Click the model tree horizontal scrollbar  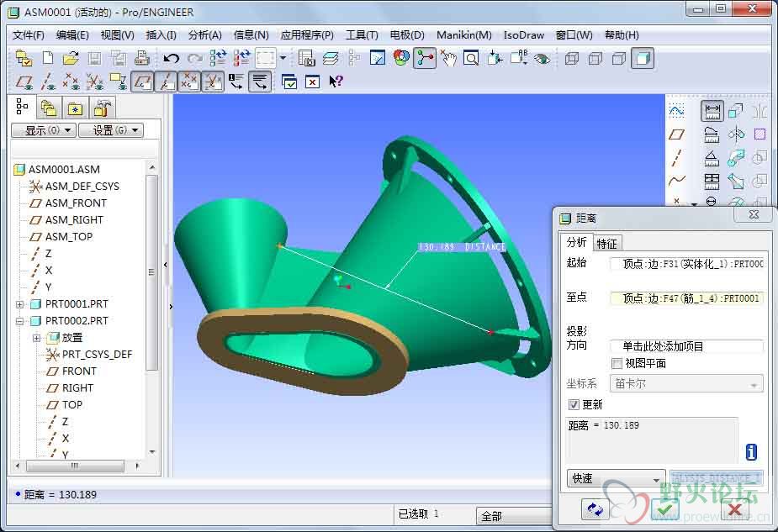(x=74, y=466)
